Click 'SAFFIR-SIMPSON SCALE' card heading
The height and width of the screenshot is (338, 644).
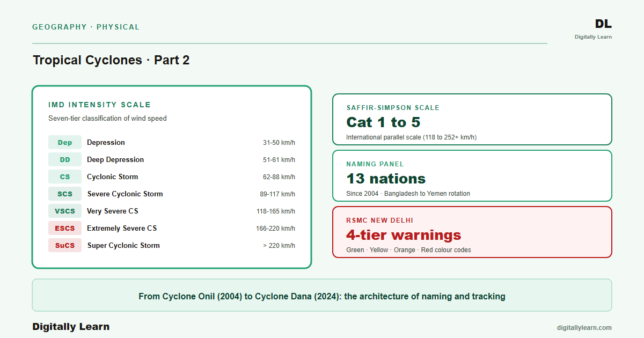pyautogui.click(x=393, y=108)
